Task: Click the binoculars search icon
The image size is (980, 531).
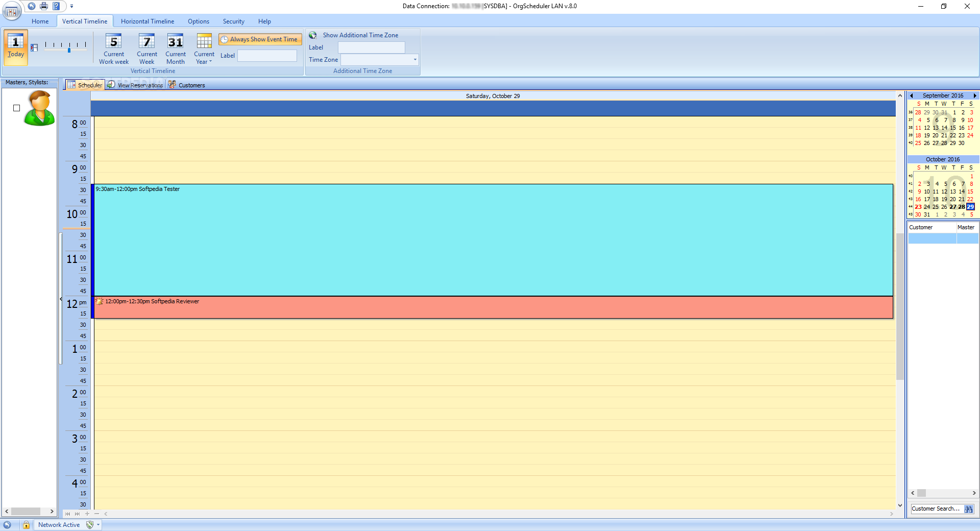Action: pos(969,509)
